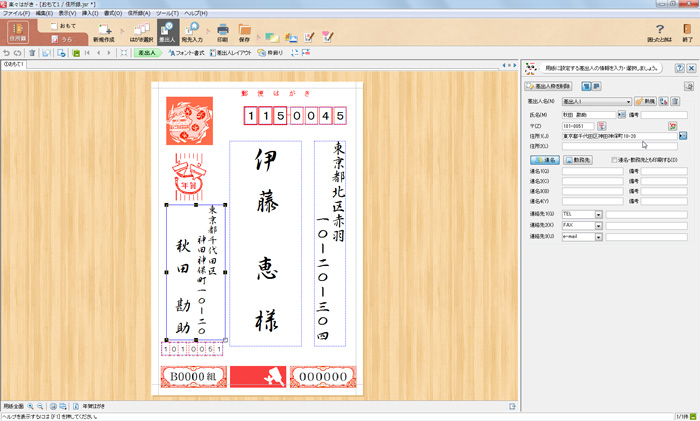The width and height of the screenshot is (700, 421).
Task: Enable 連名・勤務先とも印刷する checkbox
Action: tap(615, 159)
